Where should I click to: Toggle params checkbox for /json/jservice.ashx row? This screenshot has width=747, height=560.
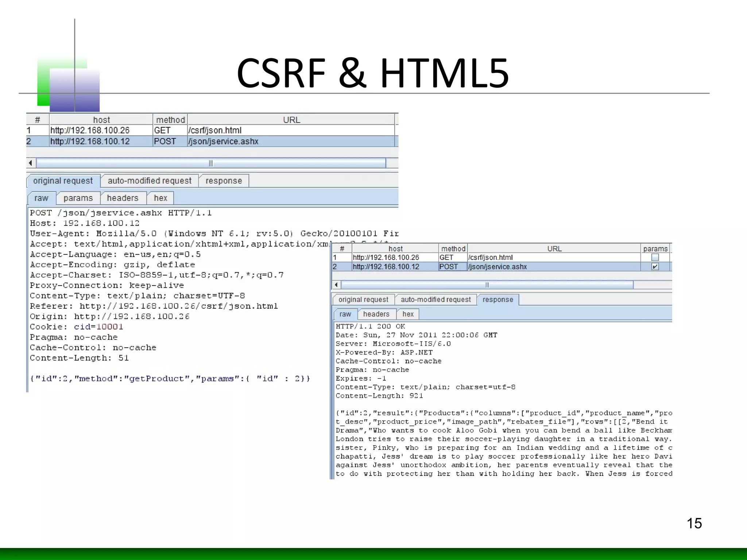tap(655, 267)
